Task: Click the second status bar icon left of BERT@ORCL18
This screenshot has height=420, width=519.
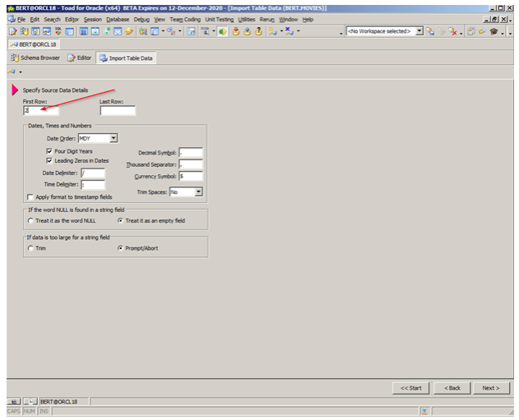Action: (30, 402)
